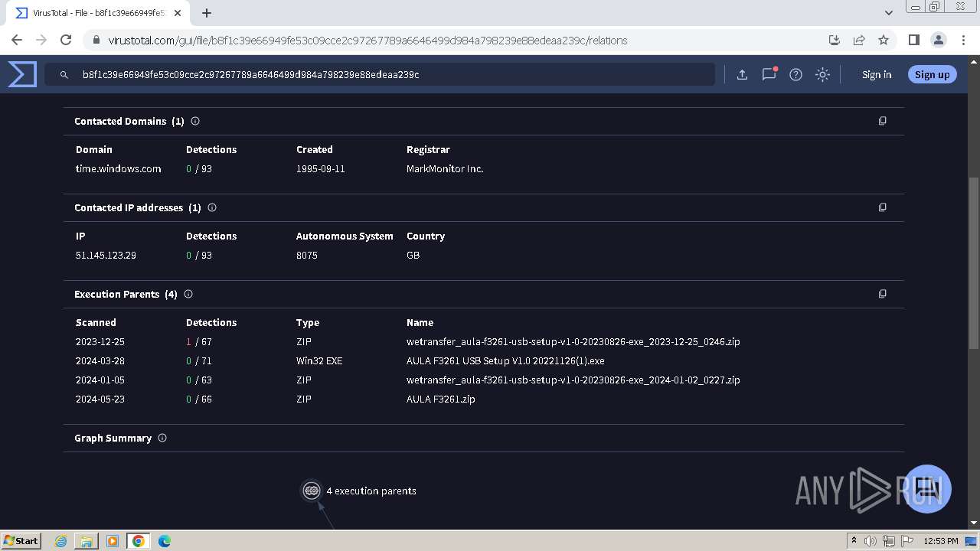The height and width of the screenshot is (551, 980).
Task: Bookmark this page with star icon
Action: 884,40
